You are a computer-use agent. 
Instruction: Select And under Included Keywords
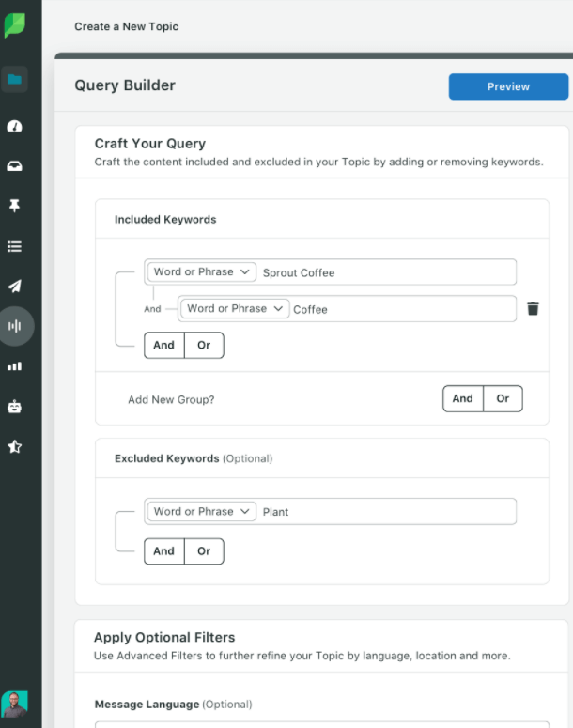pos(164,345)
